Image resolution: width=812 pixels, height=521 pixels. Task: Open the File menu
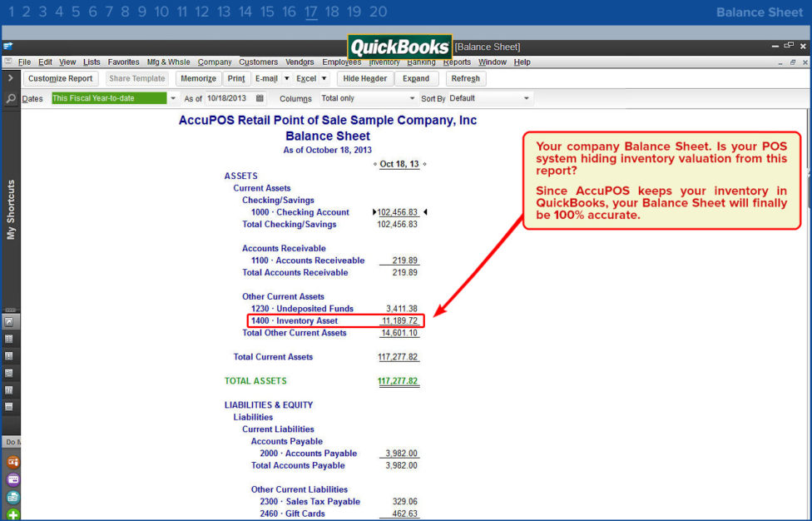pyautogui.click(x=24, y=62)
